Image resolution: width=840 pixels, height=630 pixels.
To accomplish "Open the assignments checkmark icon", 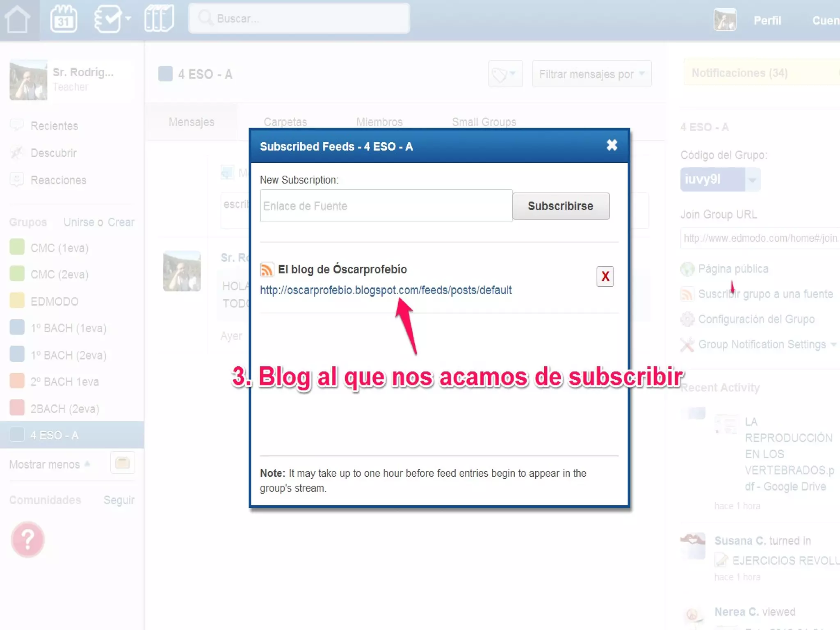I will [x=108, y=19].
